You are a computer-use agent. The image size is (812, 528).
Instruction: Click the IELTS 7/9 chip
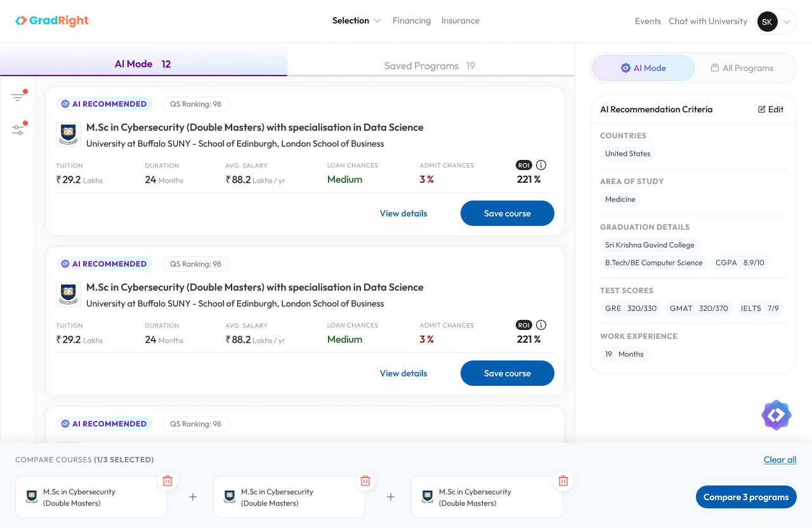point(760,308)
